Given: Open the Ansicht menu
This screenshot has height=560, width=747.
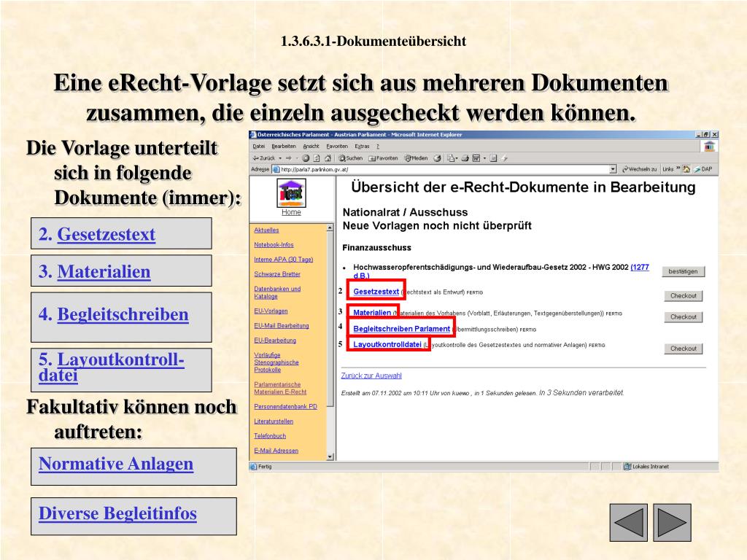Looking at the screenshot, I should point(311,146).
